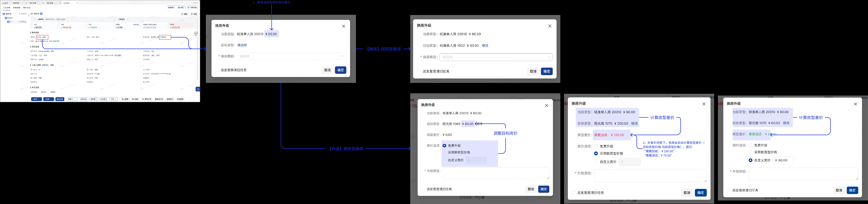Open 换房原因 dropdown in the 请选择 target dialog

pyautogui.click(x=292, y=56)
